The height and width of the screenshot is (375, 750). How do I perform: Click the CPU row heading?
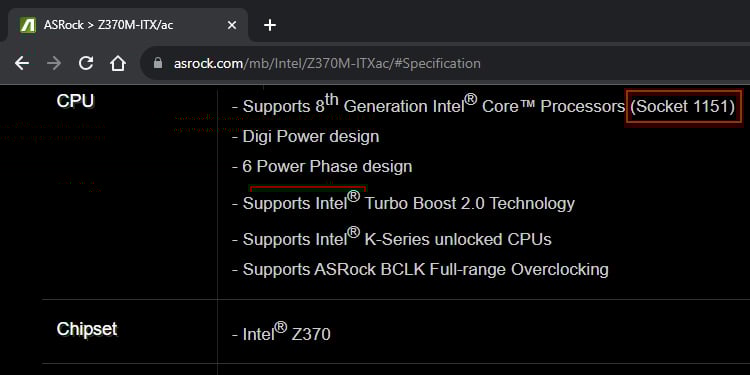[76, 101]
